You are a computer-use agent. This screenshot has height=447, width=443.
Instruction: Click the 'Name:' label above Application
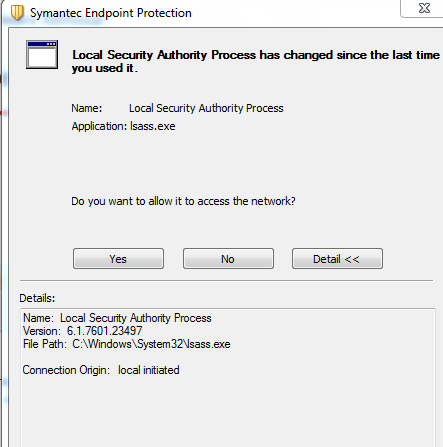click(87, 108)
